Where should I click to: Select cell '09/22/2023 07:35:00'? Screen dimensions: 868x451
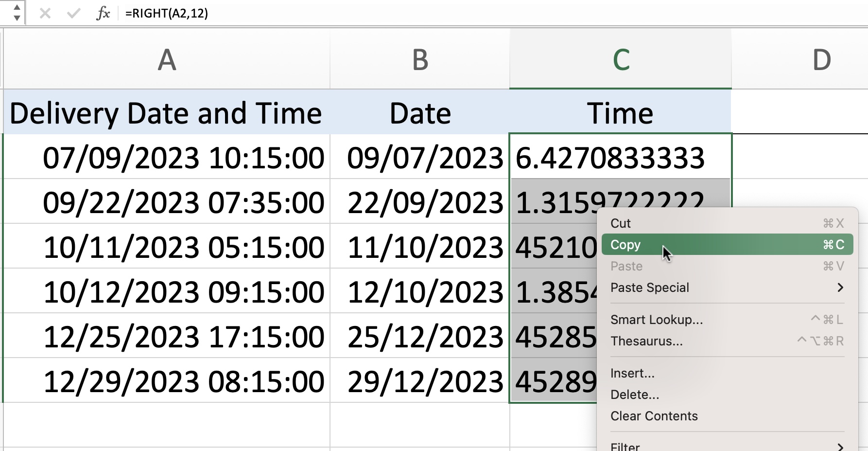167,202
